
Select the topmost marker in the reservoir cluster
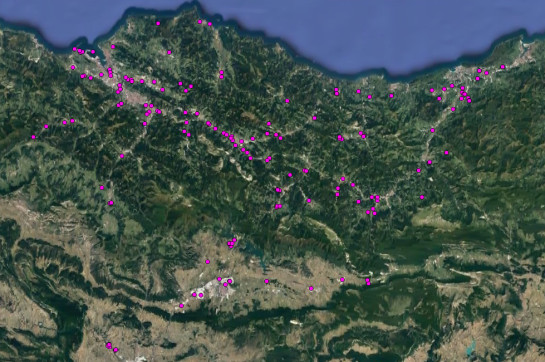click(234, 240)
